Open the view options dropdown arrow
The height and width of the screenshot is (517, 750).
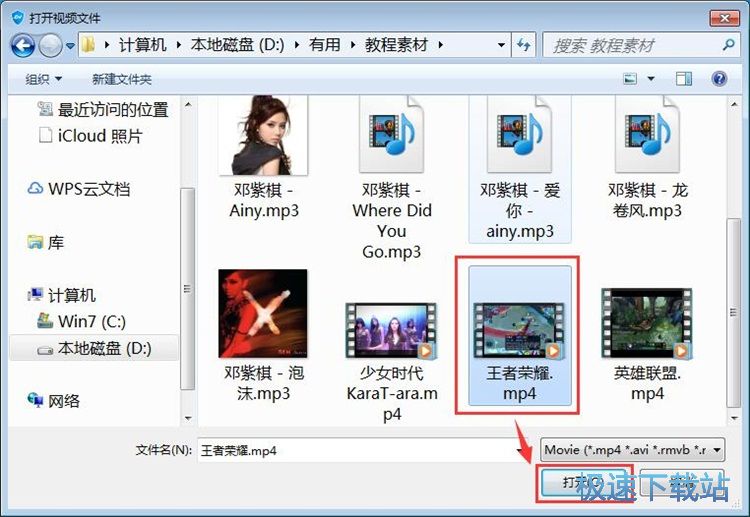coord(651,78)
